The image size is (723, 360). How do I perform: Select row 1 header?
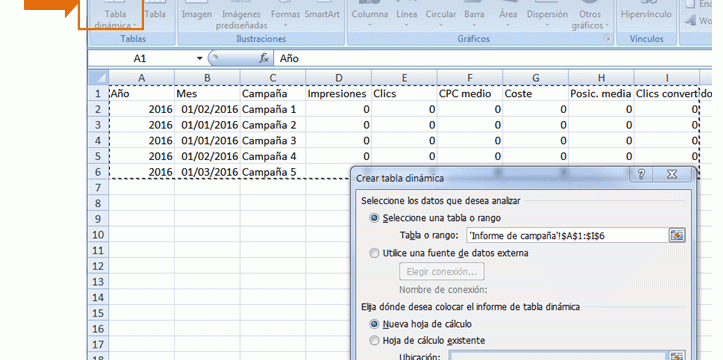(98, 94)
